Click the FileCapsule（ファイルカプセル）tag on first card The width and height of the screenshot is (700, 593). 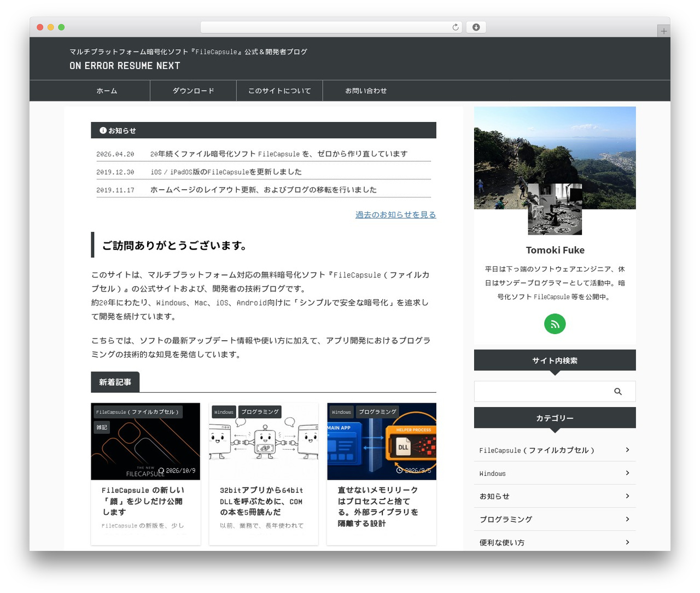(x=137, y=412)
